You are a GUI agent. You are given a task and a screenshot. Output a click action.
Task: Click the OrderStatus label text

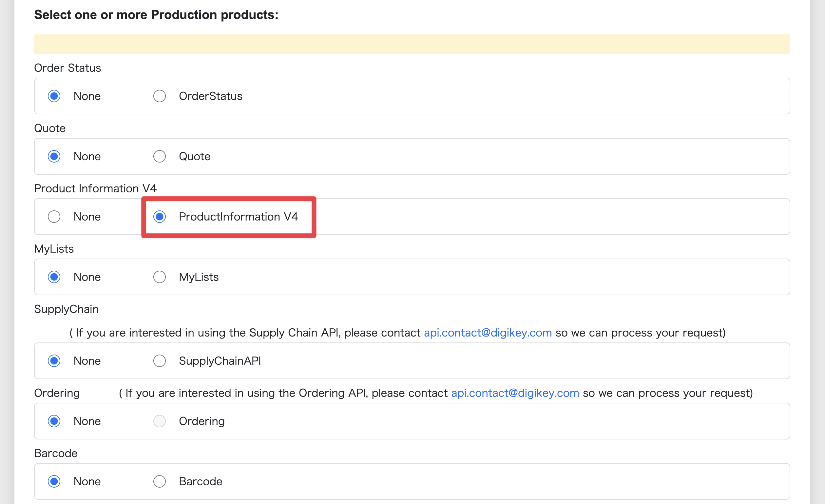210,96
